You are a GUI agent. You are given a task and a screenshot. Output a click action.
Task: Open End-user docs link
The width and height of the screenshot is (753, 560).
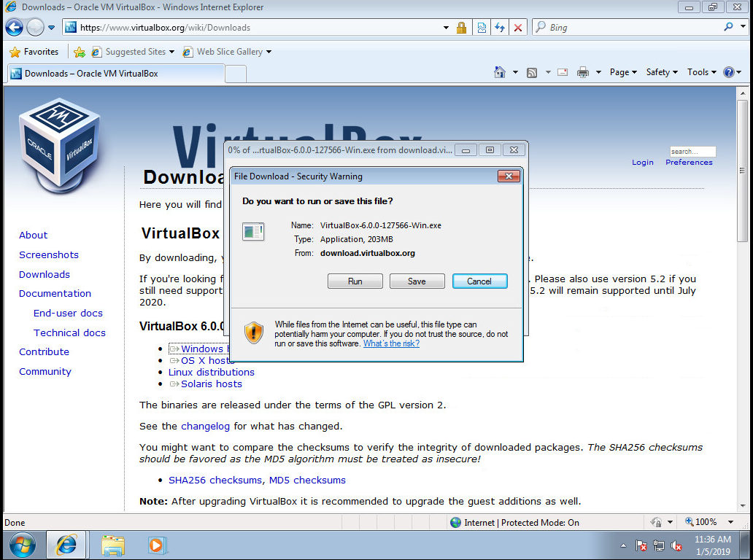click(x=68, y=313)
